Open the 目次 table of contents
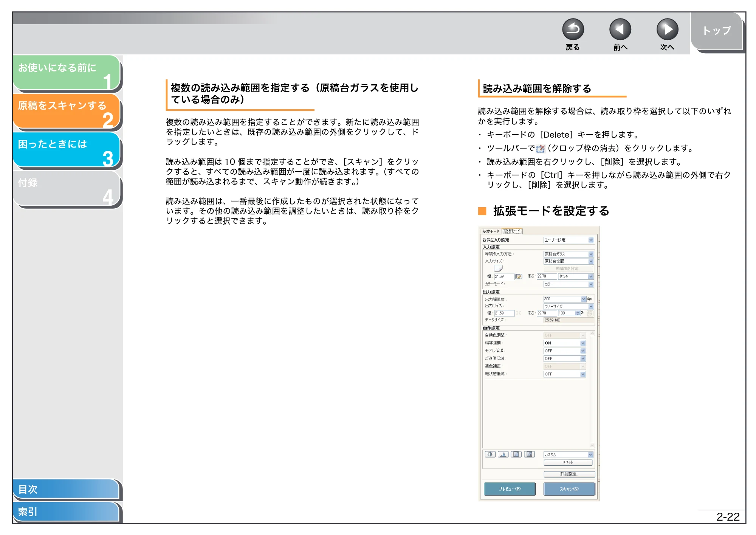 [66, 489]
